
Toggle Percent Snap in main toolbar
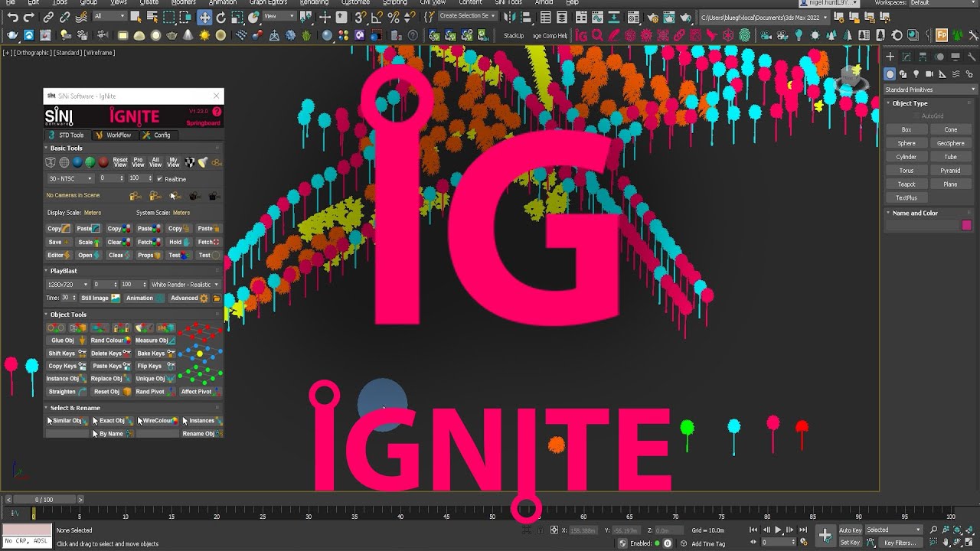(x=394, y=17)
